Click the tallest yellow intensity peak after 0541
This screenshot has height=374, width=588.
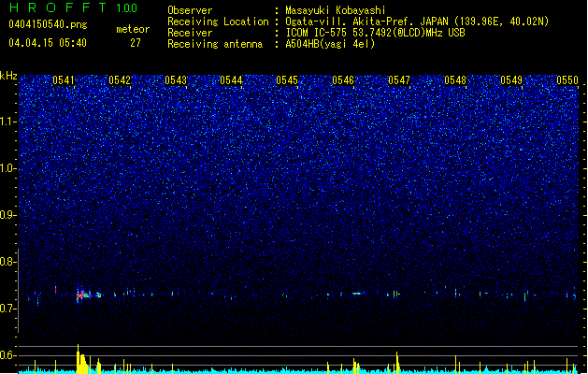tap(78, 359)
